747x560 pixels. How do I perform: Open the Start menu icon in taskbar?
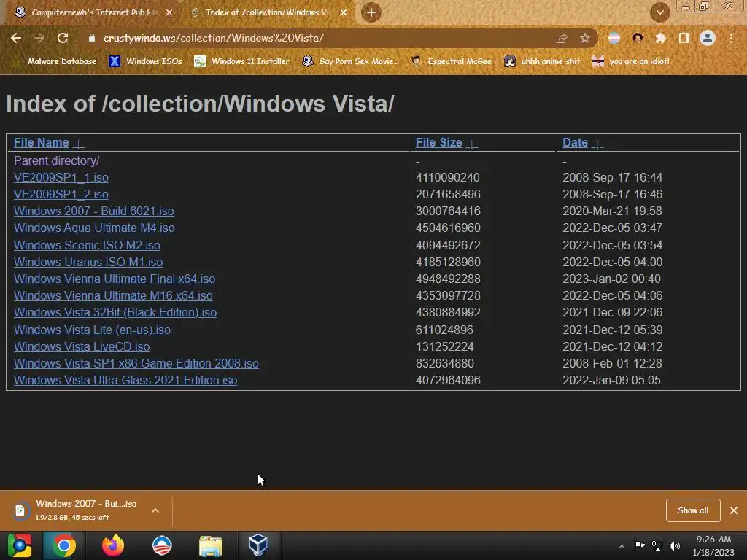point(20,545)
